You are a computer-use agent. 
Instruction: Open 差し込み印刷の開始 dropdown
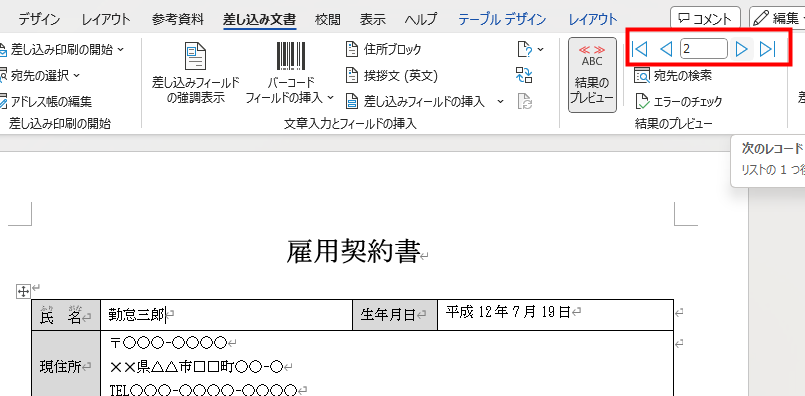(x=62, y=49)
